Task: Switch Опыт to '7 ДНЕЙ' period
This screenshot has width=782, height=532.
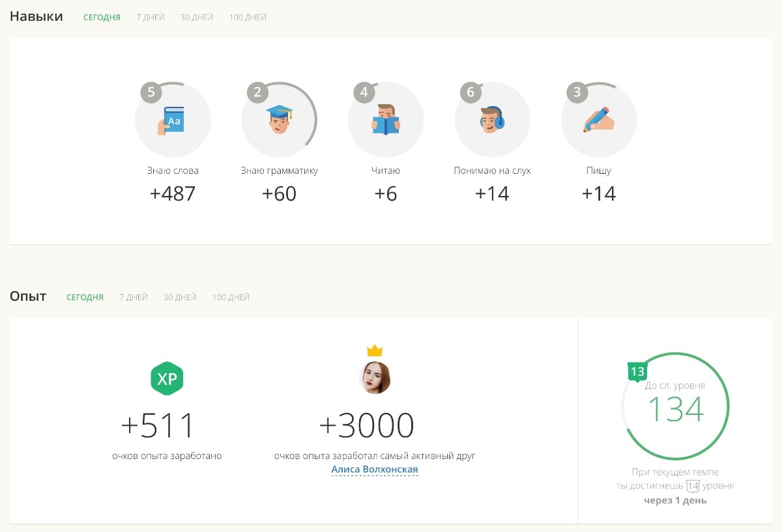Action: point(134,298)
